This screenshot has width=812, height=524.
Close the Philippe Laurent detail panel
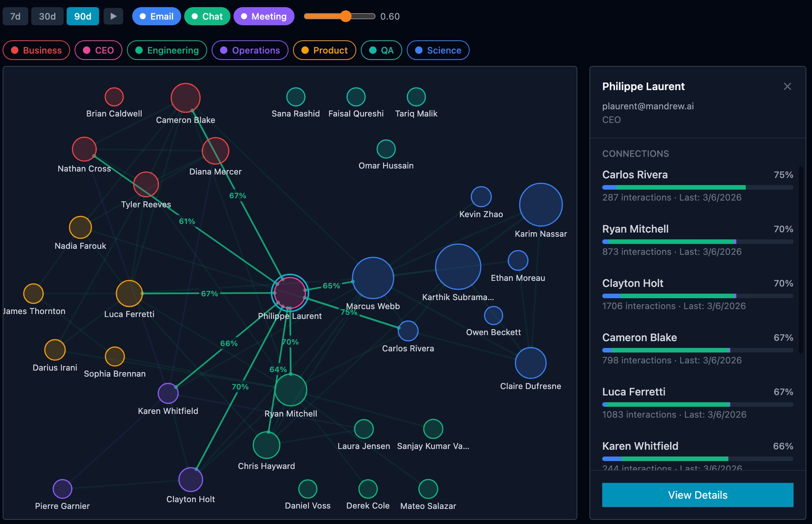pyautogui.click(x=787, y=86)
